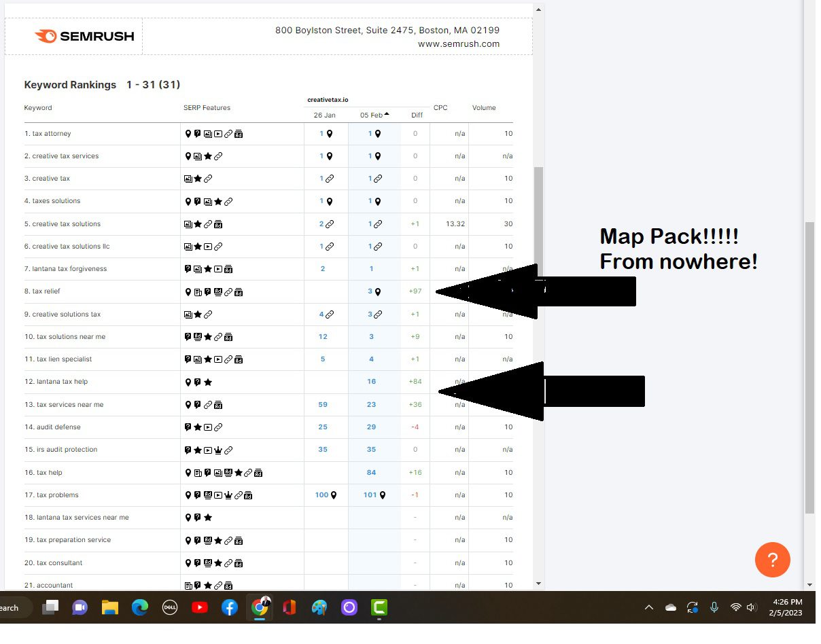Viewport: 821px width, 644px height.
Task: Click the volume speaker tray icon
Action: click(751, 607)
